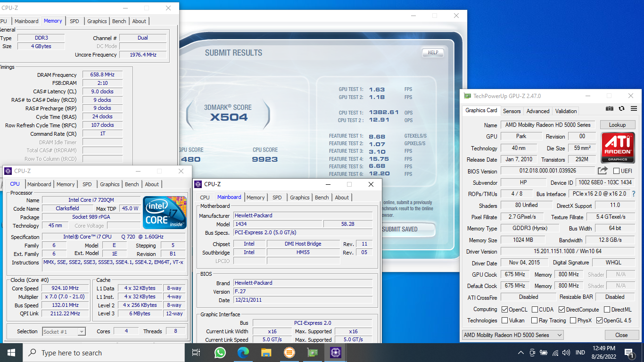Viewport: 644px width, 362px height.
Task: Click the Driver Version 15.201.1151.1008 field
Action: [568, 252]
